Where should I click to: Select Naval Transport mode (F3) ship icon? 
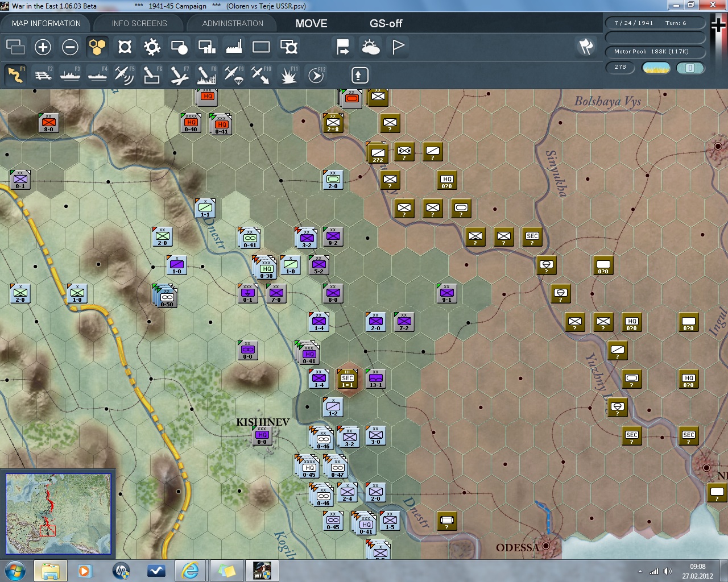pos(70,74)
